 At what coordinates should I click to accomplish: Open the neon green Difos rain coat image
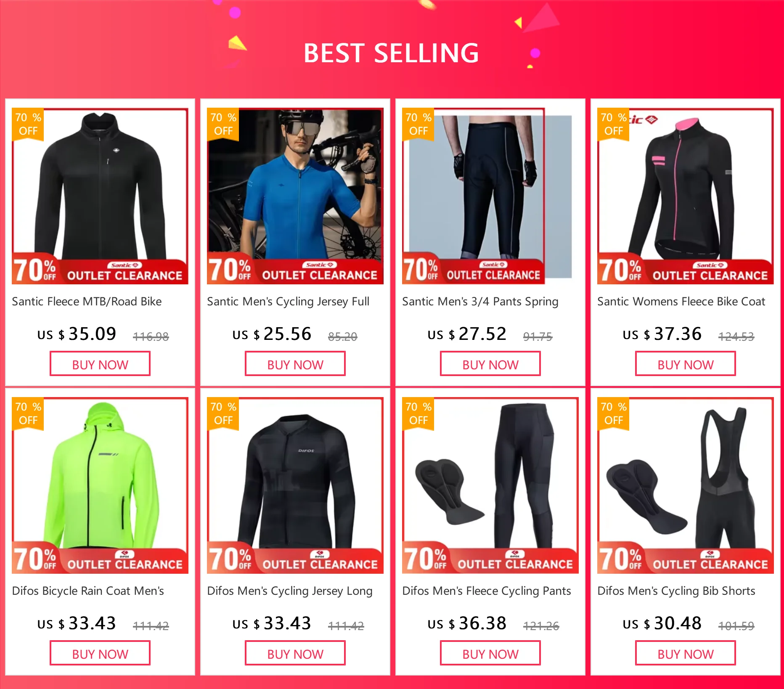[x=100, y=485]
